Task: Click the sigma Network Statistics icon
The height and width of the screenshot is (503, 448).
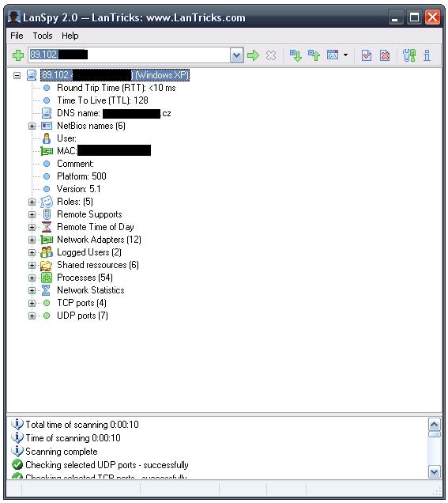Action: 46,290
